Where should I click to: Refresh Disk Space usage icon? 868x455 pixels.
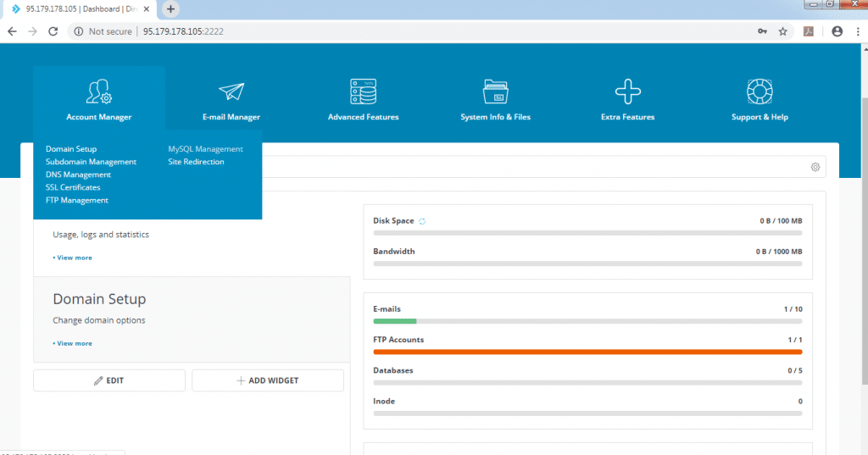pyautogui.click(x=422, y=221)
